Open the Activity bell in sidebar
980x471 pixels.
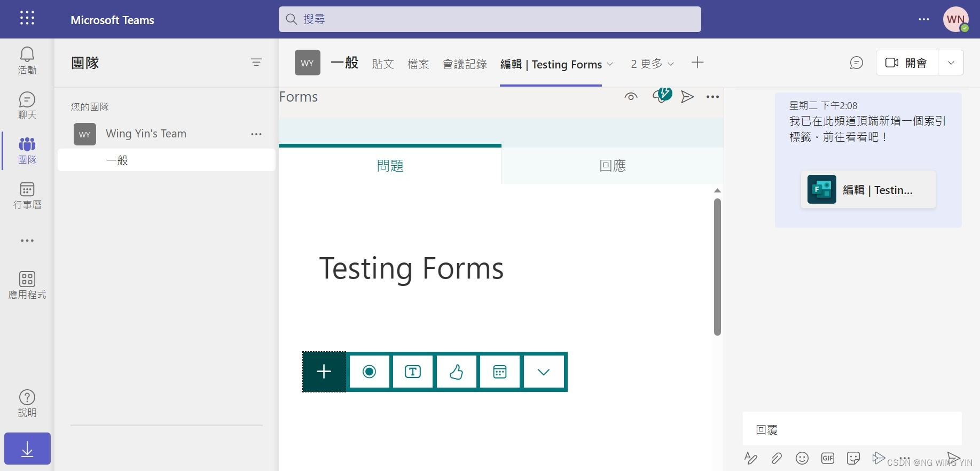click(x=27, y=60)
